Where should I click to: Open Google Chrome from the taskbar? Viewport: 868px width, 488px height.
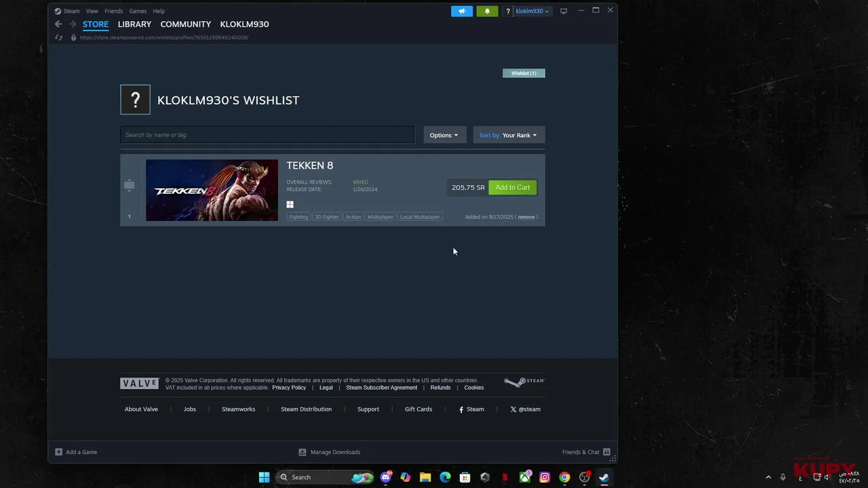coord(564,477)
